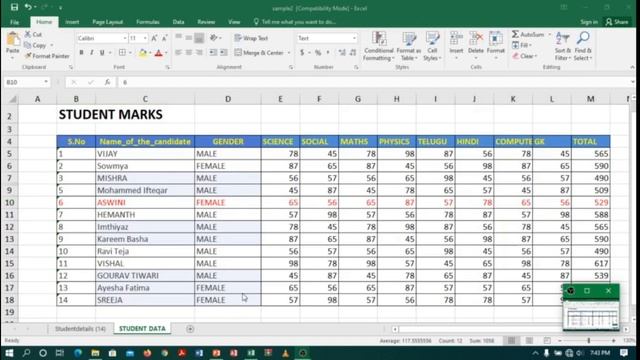The image size is (640, 360).
Task: Expand the AutoSum dropdown arrow
Action: click(549, 34)
